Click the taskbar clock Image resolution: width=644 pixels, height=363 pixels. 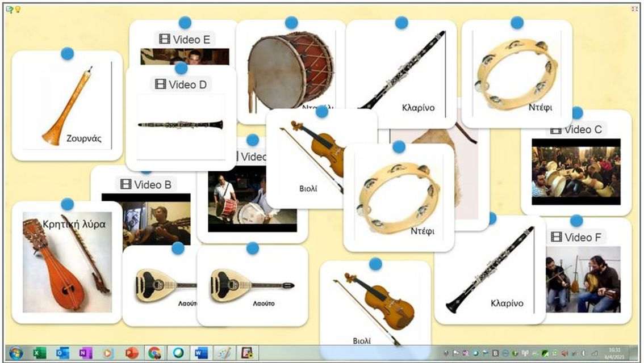point(615,353)
